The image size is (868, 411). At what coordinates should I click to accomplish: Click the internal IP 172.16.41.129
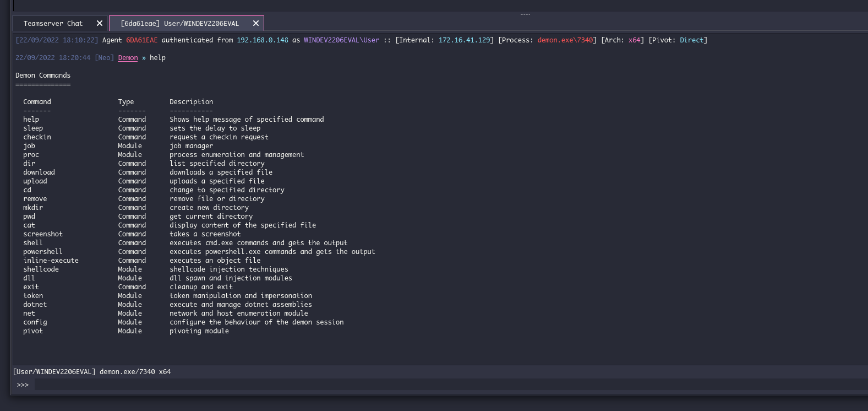pyautogui.click(x=464, y=40)
